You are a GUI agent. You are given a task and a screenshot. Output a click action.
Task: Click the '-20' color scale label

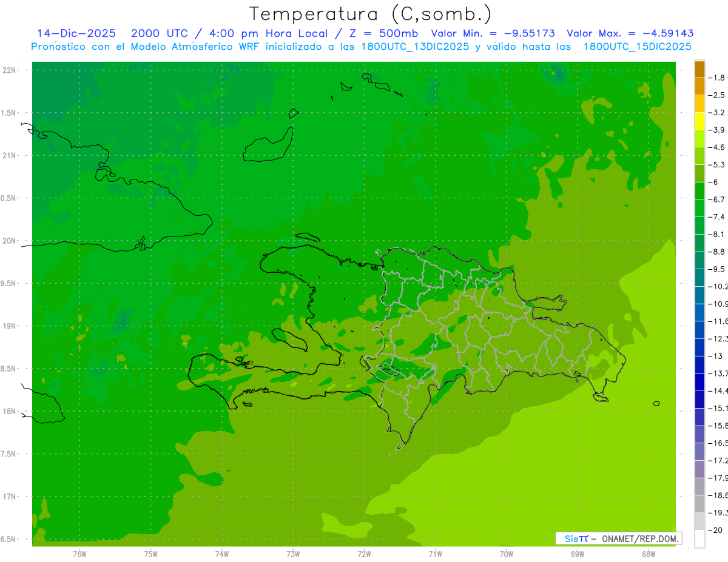pyautogui.click(x=716, y=530)
